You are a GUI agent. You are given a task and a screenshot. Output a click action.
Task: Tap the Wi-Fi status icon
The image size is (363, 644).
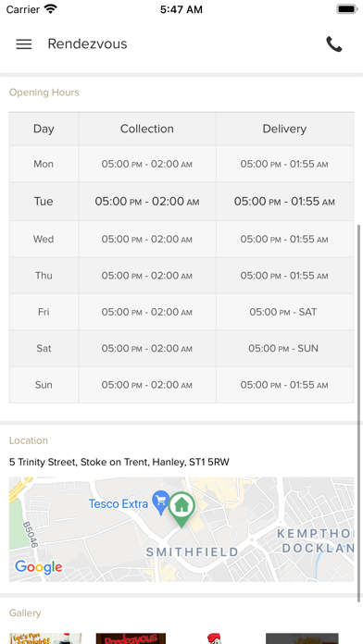[x=51, y=9]
